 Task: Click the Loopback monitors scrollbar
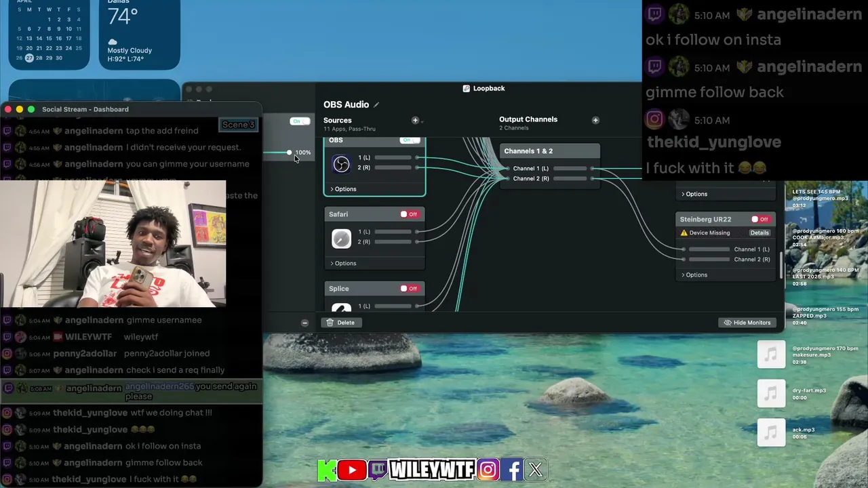pyautogui.click(x=781, y=265)
